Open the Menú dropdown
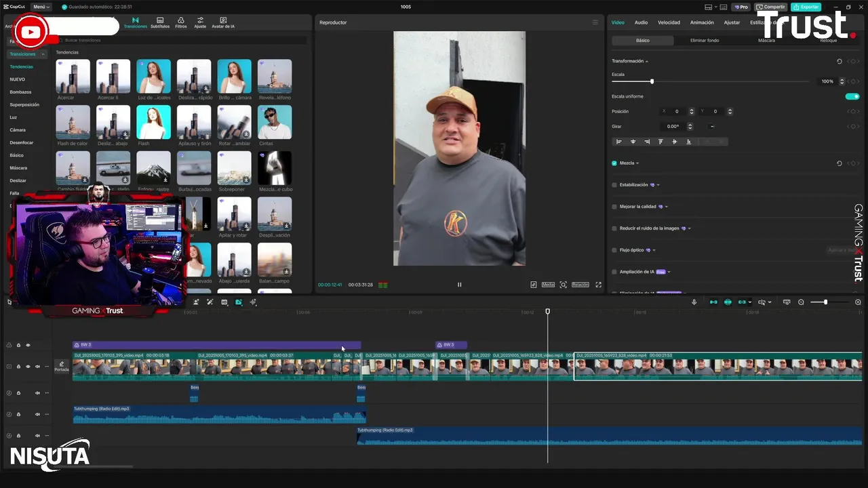Screen dimensions: 868x488 pos(41,7)
